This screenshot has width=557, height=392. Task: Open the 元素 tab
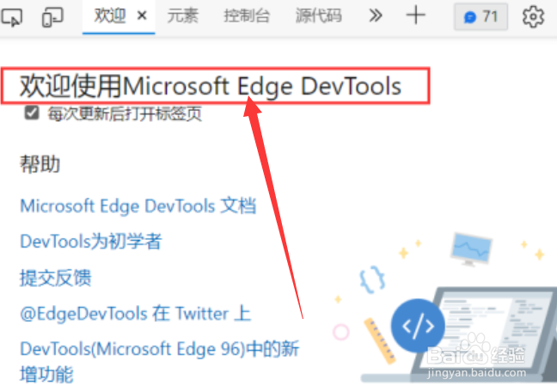click(x=182, y=16)
